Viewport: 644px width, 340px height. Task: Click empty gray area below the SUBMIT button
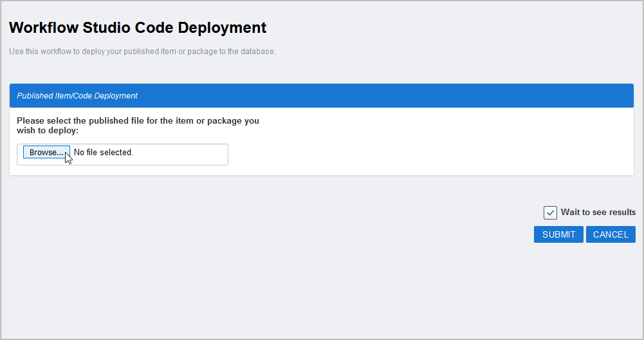coord(558,283)
